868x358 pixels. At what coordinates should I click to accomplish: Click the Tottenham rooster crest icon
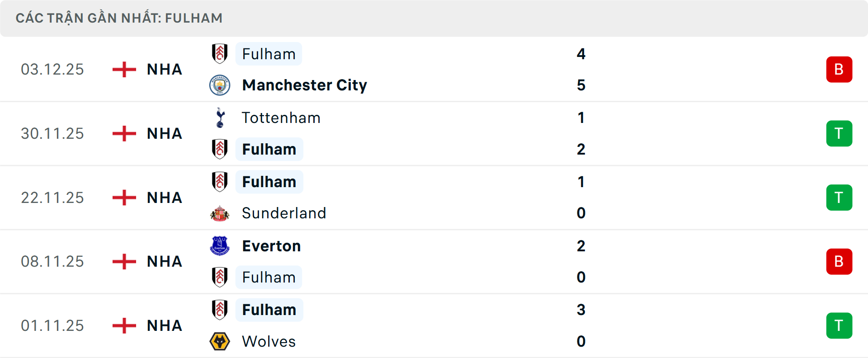(220, 118)
